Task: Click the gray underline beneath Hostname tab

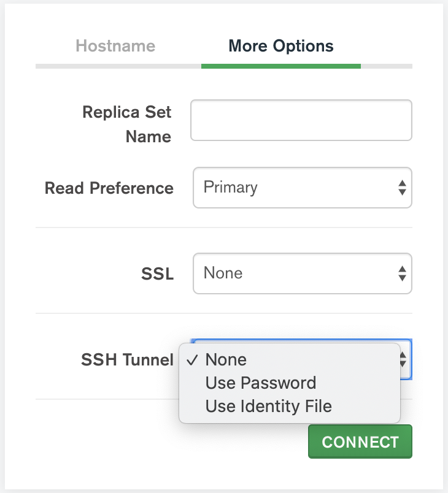Action: (x=118, y=66)
